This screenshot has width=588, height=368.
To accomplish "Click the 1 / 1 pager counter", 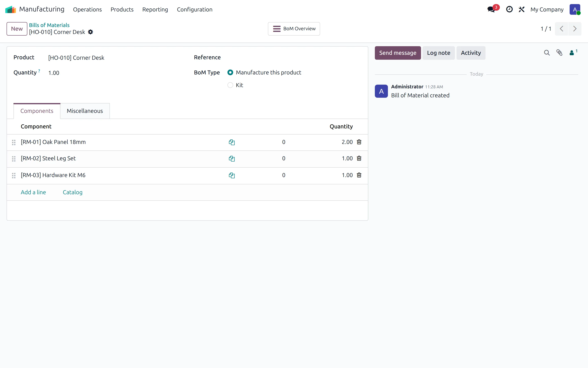I will 546,29.
